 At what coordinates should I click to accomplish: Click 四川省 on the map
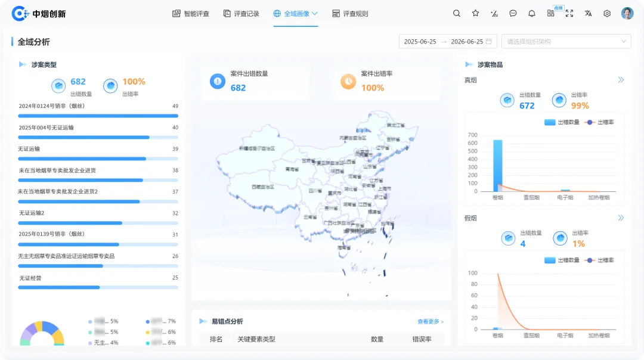click(x=315, y=191)
